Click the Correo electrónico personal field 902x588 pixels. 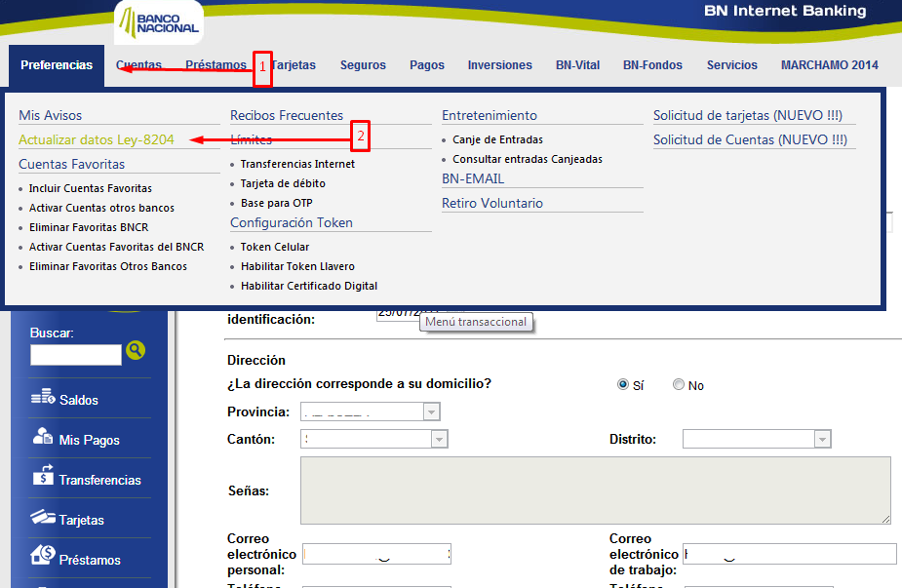tap(376, 554)
